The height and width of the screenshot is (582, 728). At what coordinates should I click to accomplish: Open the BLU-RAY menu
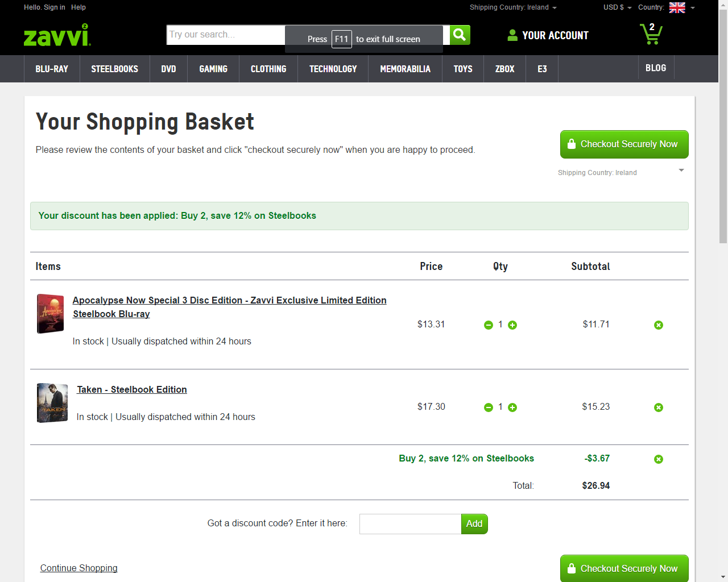click(52, 69)
